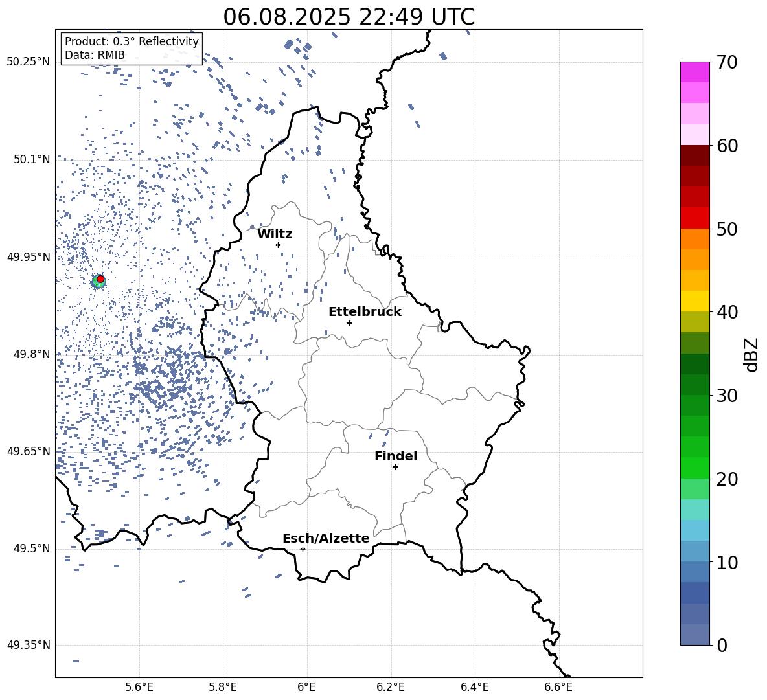767x700 pixels.
Task: Click the title 06.08.2025 22:49 UTC
Action: pos(349,17)
